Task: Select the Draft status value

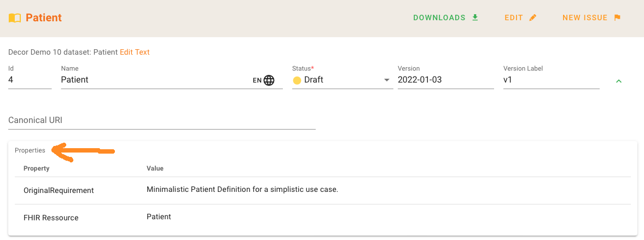Action: click(314, 80)
